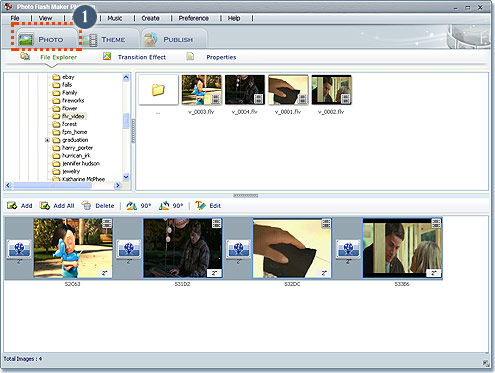This screenshot has height=373, width=495.
Task: Select timeline slide 533B6
Action: (402, 248)
